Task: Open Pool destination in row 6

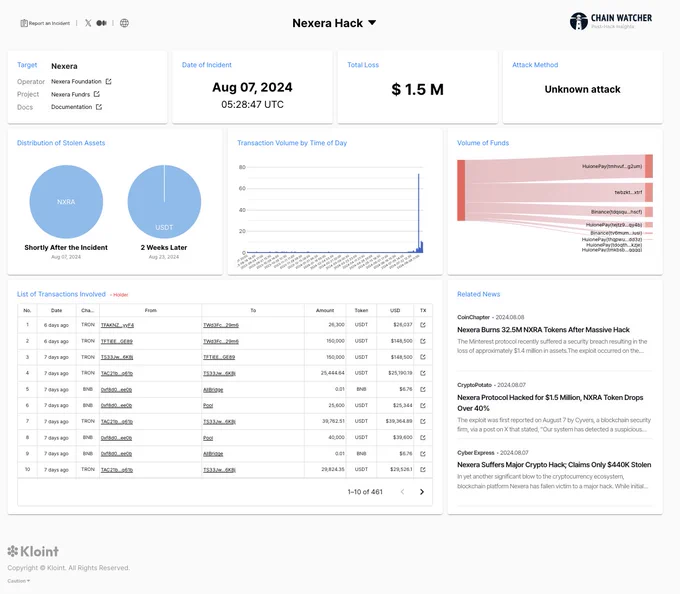Action: [x=208, y=405]
